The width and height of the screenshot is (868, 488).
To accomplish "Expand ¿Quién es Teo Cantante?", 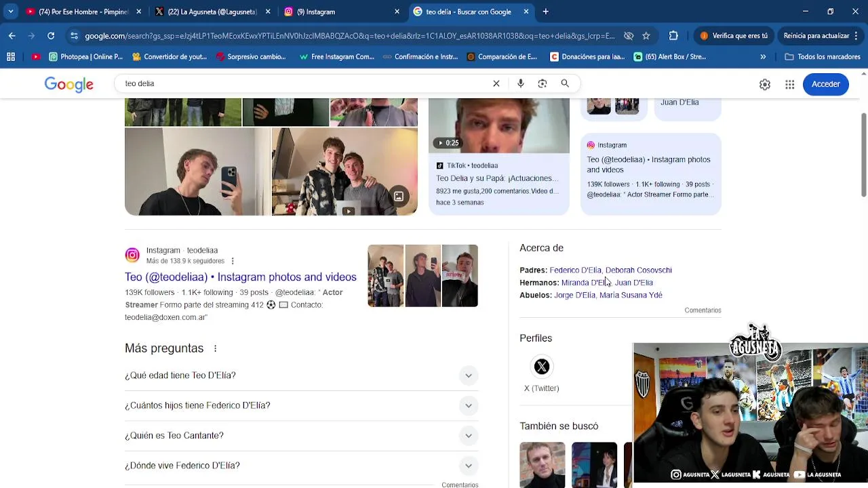I will (302, 435).
